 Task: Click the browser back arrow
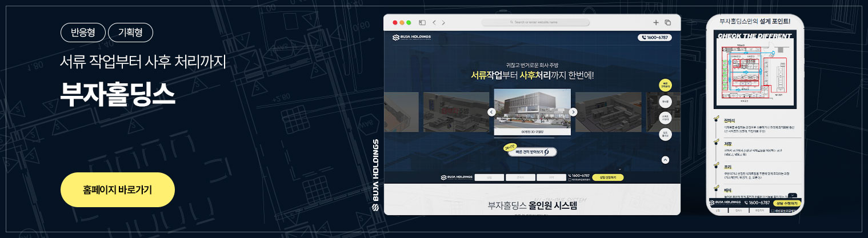click(x=434, y=22)
